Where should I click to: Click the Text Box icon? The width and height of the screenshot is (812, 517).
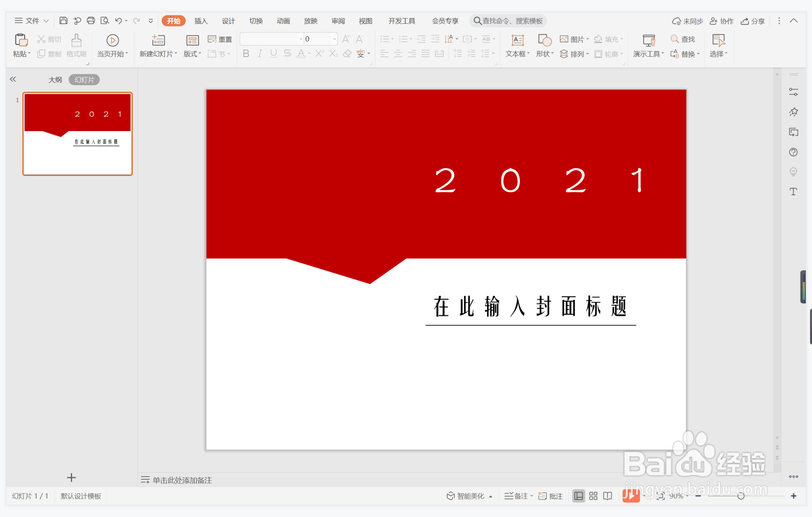coord(518,40)
